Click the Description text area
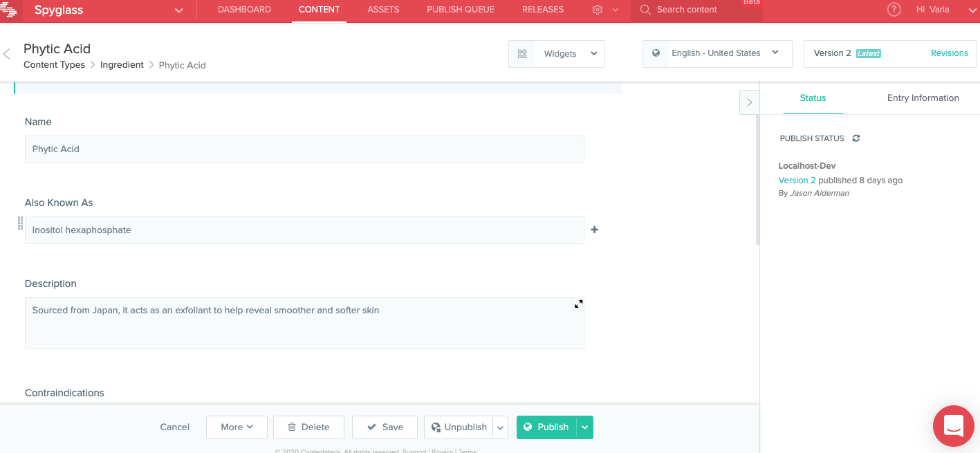Image resolution: width=980 pixels, height=453 pixels. click(304, 323)
